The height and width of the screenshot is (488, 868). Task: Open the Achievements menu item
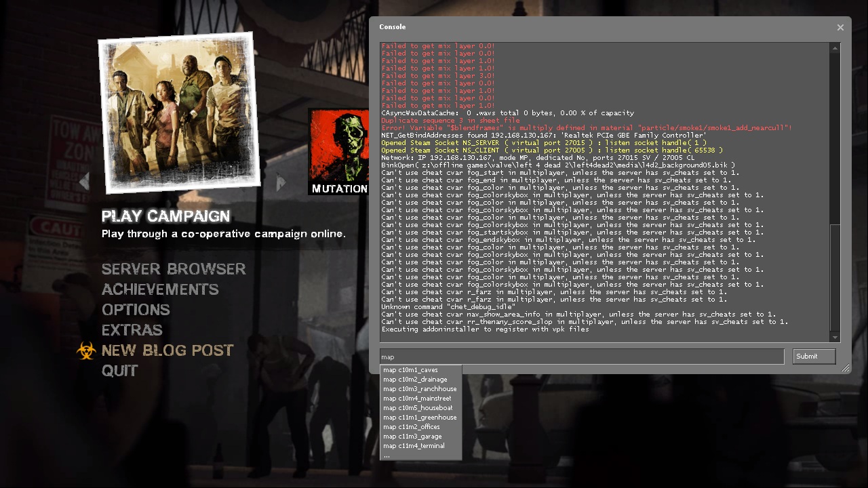(160, 289)
